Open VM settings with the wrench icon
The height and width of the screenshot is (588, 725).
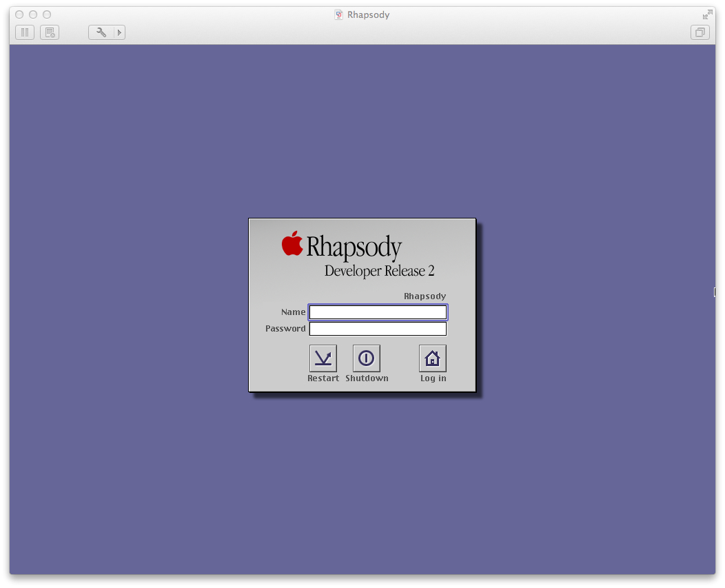point(101,32)
